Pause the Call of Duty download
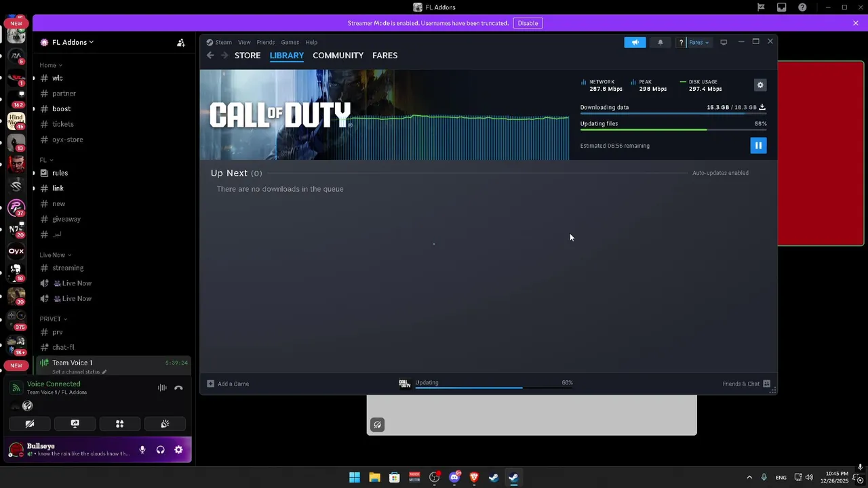868x488 pixels. tap(758, 145)
